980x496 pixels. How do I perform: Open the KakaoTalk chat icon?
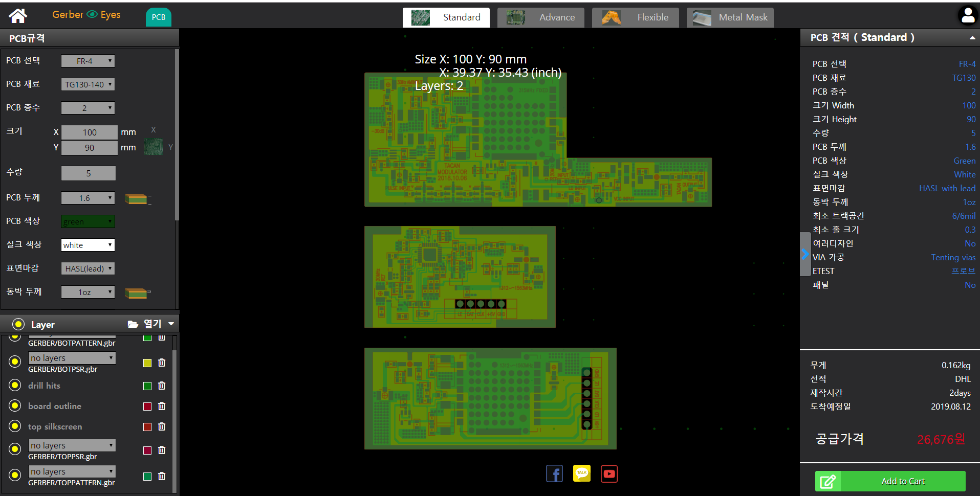point(582,474)
